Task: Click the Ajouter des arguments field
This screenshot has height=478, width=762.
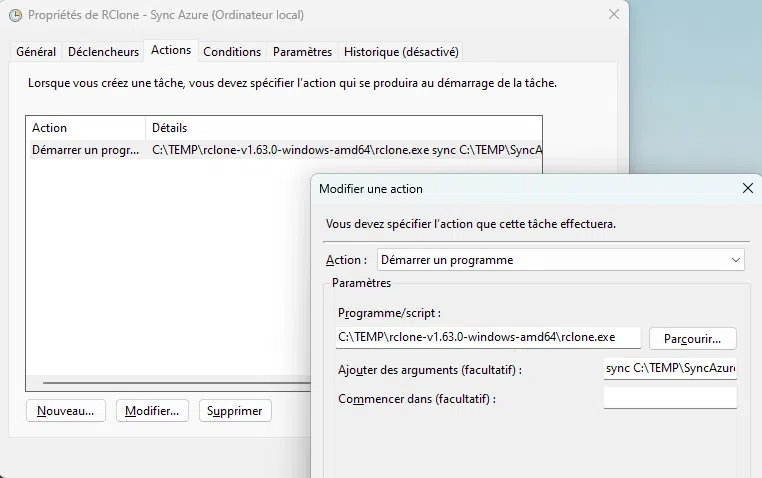Action: [x=670, y=369]
